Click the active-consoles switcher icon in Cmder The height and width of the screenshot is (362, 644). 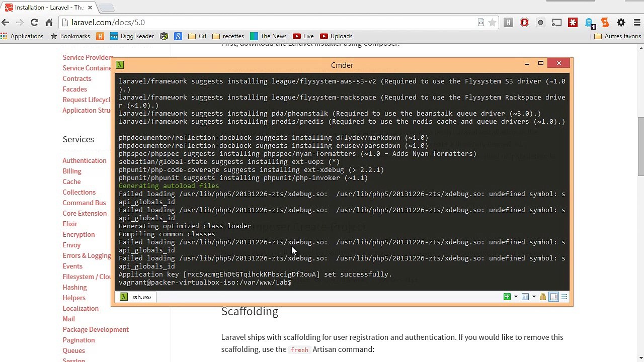(x=525, y=297)
